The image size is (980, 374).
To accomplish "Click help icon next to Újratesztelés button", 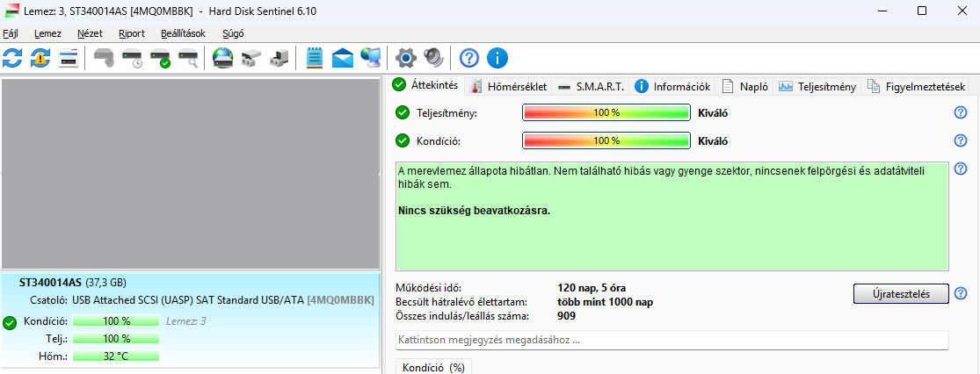I will coord(961,293).
